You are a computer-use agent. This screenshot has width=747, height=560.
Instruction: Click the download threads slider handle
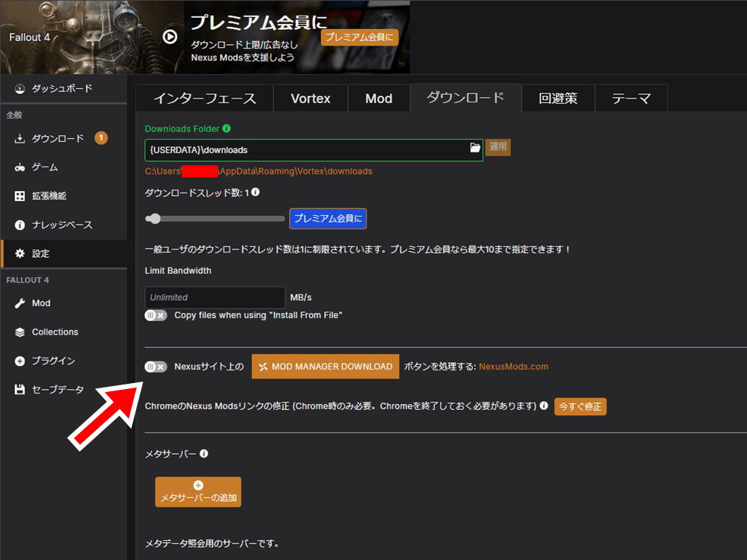(x=155, y=219)
